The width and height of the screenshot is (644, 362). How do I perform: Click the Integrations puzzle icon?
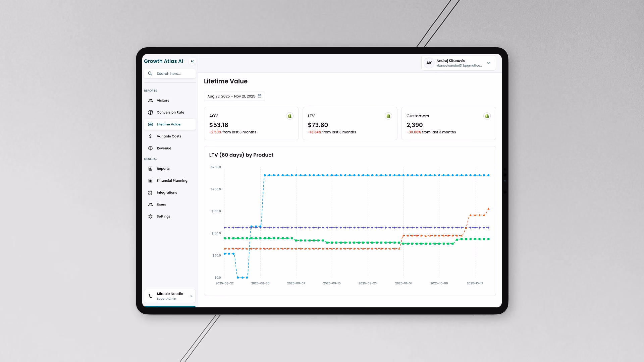click(x=150, y=193)
